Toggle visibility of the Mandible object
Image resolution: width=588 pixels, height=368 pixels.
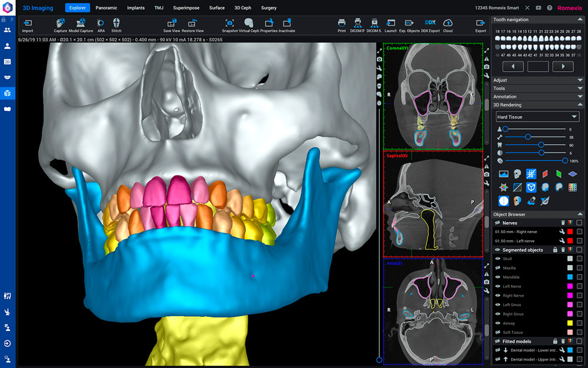pos(497,277)
